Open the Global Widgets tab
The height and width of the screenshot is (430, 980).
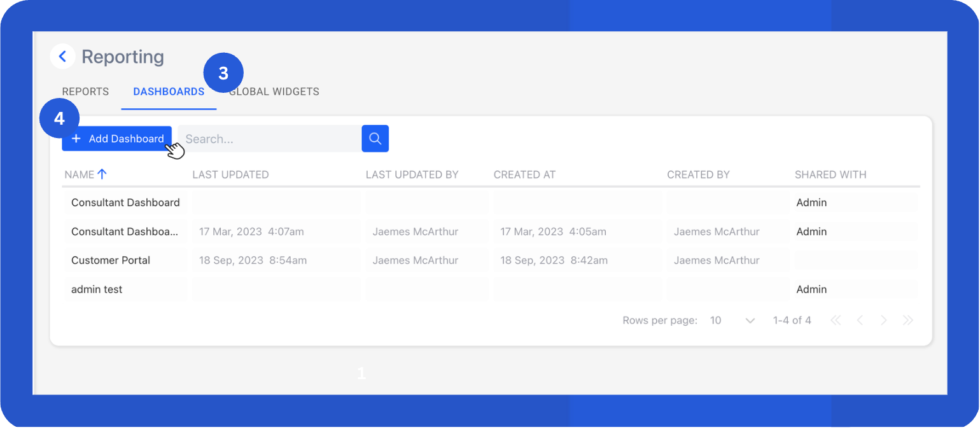(x=274, y=92)
